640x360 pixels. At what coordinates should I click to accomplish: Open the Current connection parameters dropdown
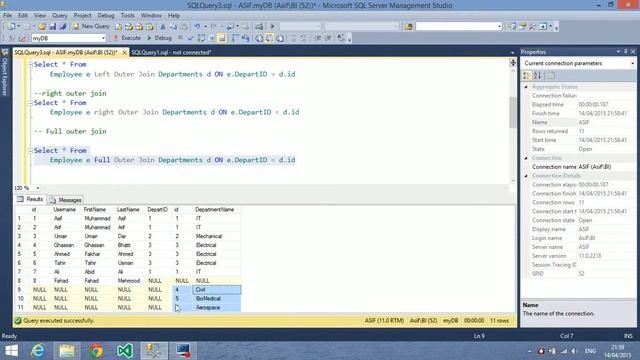(632, 63)
